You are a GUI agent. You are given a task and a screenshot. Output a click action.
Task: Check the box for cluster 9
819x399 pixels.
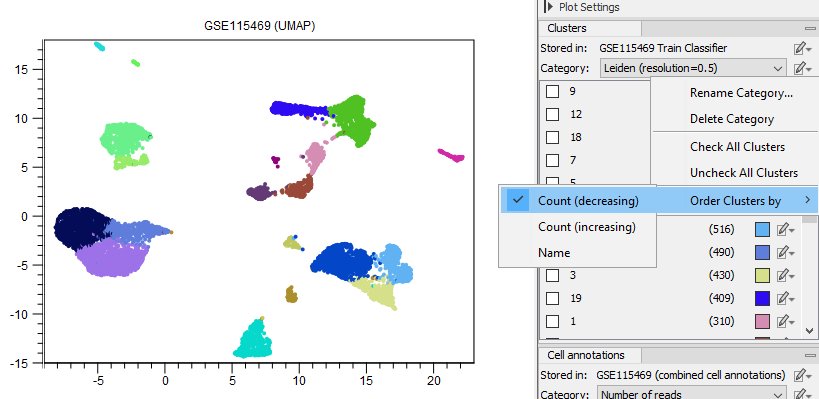point(552,91)
